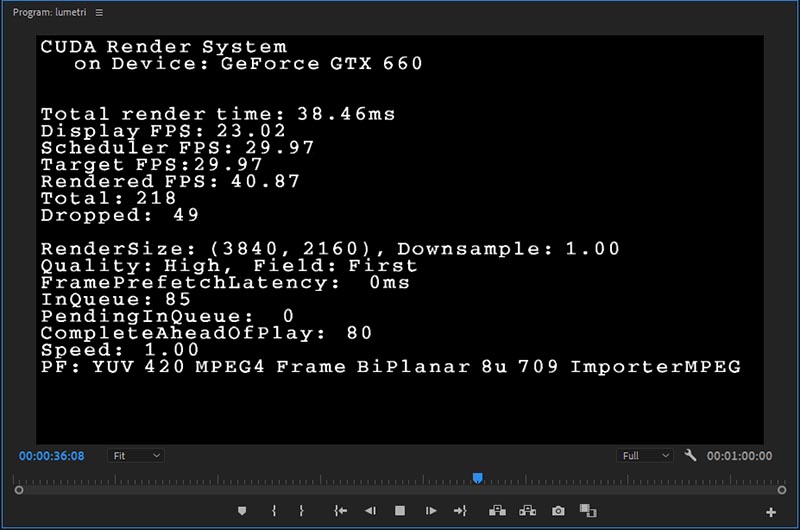Stop playback with the stop button

pyautogui.click(x=400, y=511)
